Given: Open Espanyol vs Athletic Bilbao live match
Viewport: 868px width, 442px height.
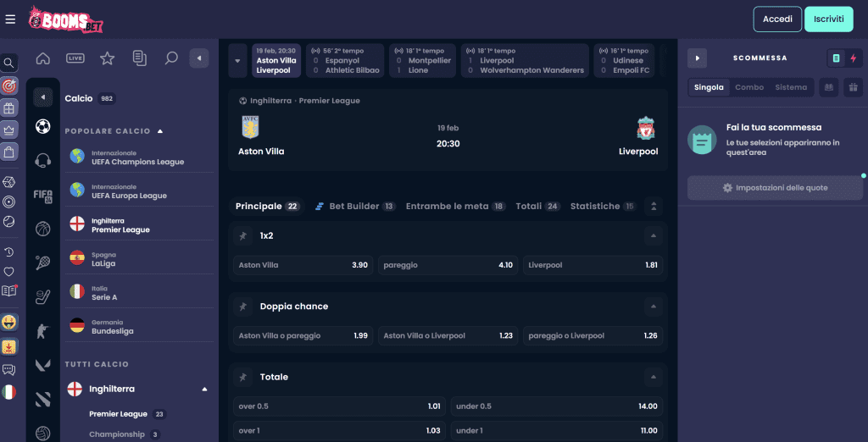Looking at the screenshot, I should coord(345,61).
